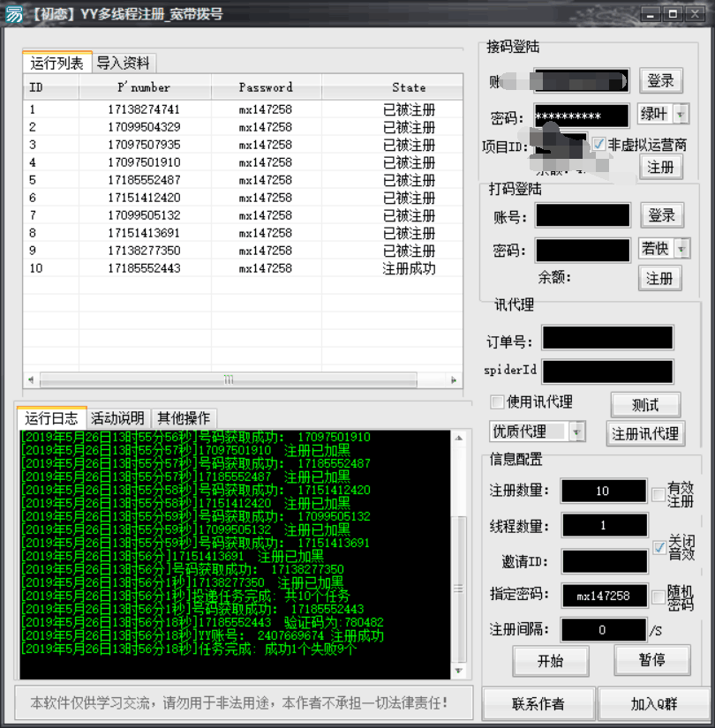Click the 接码登陆 password field
This screenshot has width=715, height=728.
click(581, 116)
